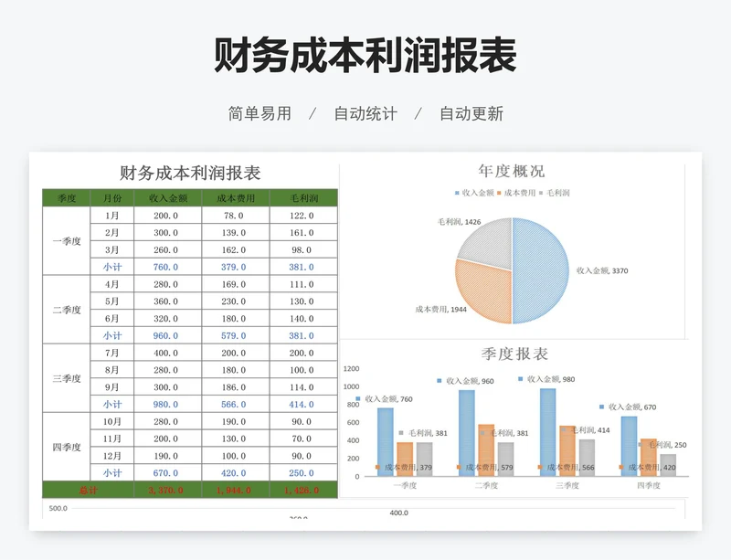The width and height of the screenshot is (731, 560).
Task: Select the merged 四季度 cell in table
Action: pos(66,447)
